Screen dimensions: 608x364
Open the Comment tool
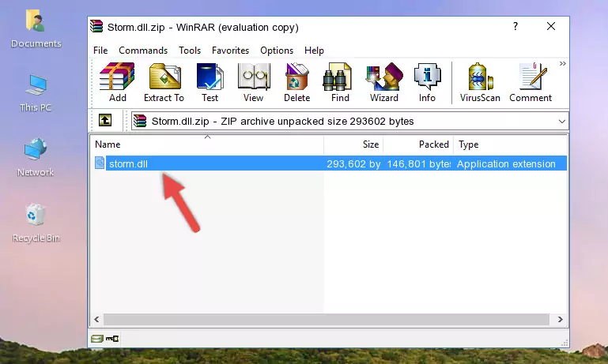[x=531, y=82]
